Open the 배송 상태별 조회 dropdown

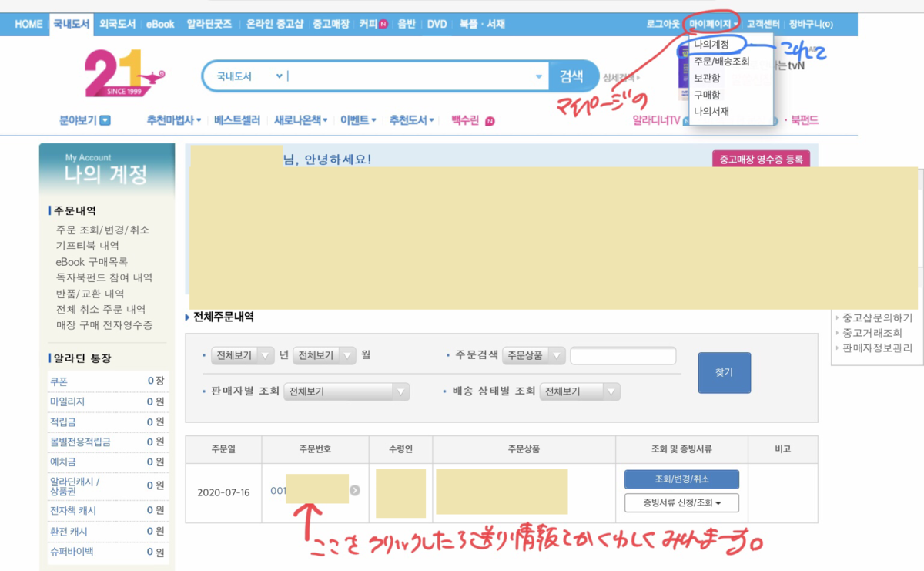point(579,391)
